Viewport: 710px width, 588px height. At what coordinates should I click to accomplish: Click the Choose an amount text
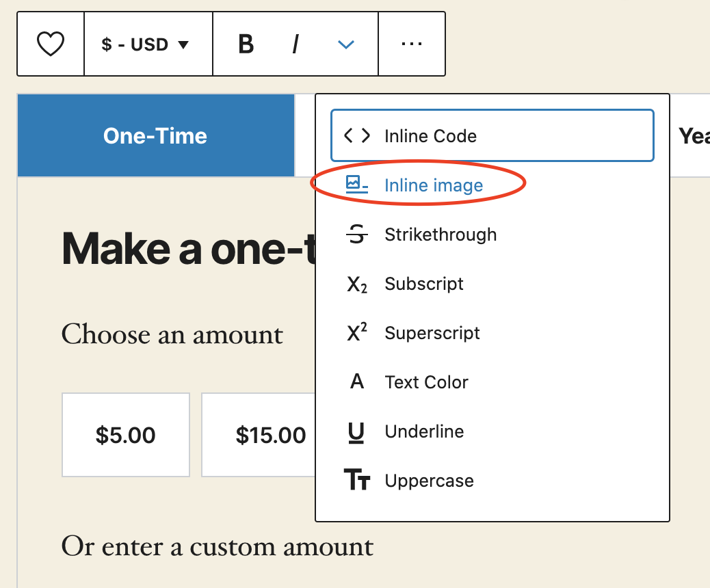172,334
